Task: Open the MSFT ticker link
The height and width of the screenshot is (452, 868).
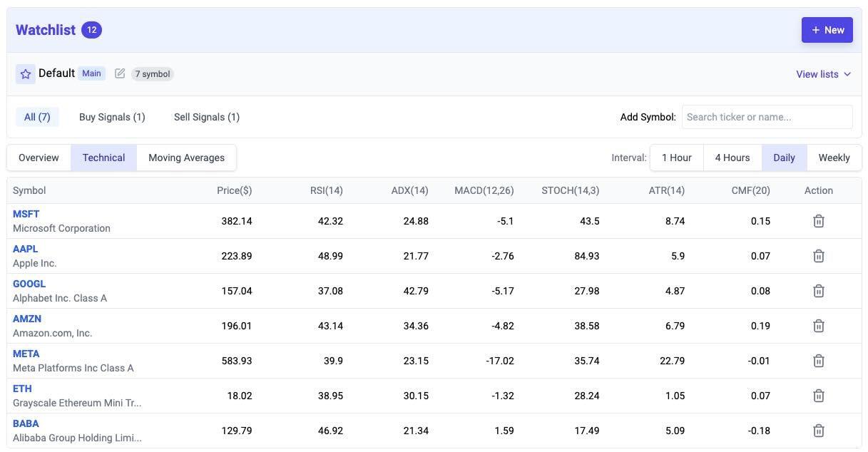Action: pyautogui.click(x=26, y=214)
